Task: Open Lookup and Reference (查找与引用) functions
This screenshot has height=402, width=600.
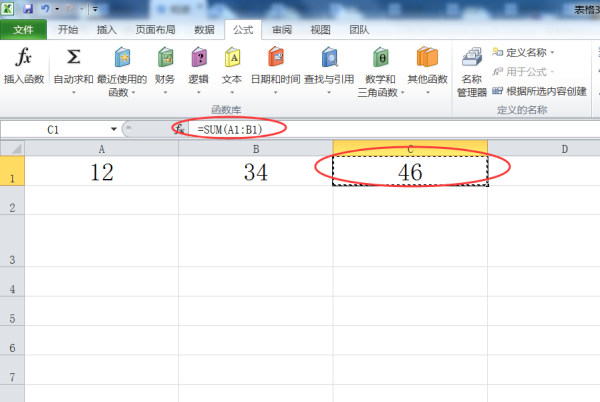Action: (x=329, y=71)
